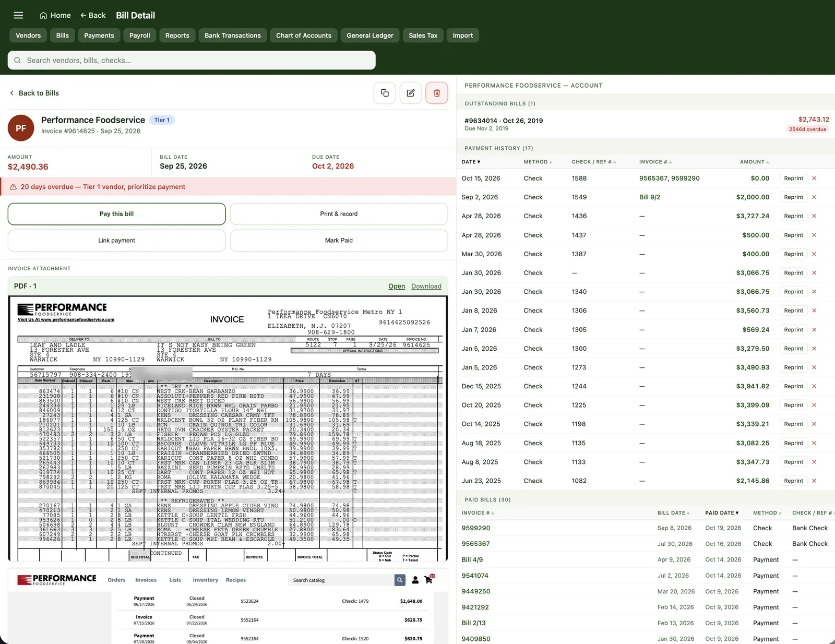Remove payment row for check 1588
This screenshot has height=644, width=835.
click(814, 178)
